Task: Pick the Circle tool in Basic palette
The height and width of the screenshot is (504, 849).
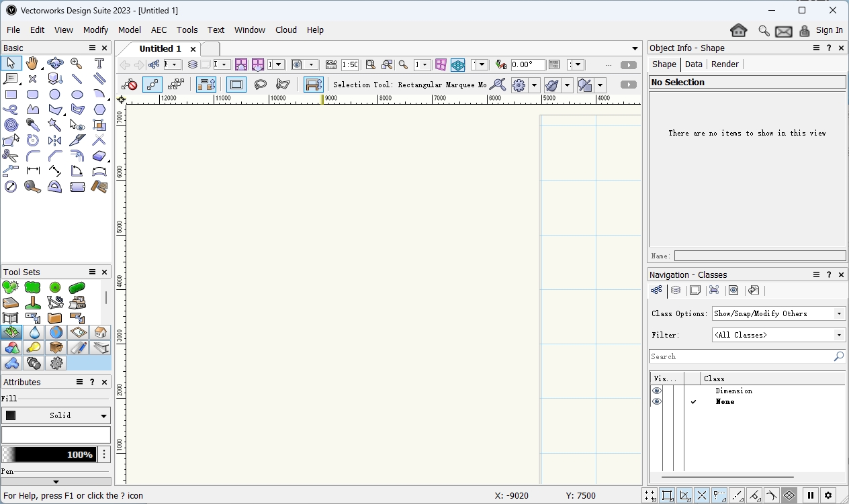Action: tap(55, 95)
